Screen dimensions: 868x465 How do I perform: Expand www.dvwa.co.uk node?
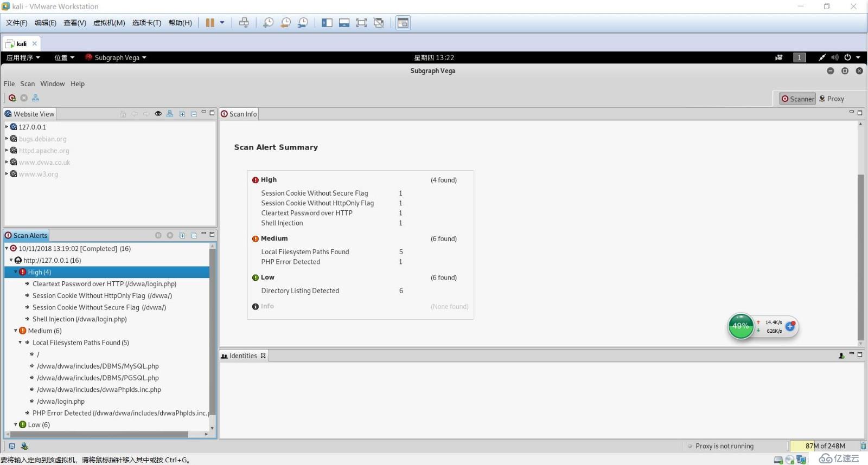7,162
